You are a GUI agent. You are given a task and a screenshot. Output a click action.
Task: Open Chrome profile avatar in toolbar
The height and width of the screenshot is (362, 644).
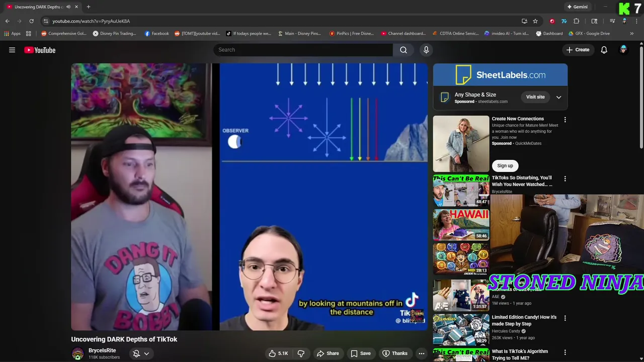click(624, 21)
